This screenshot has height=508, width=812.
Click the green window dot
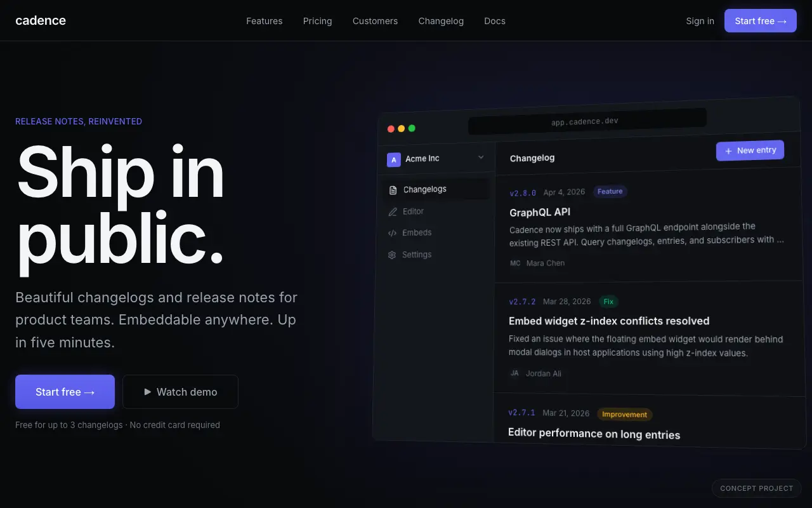coord(412,128)
